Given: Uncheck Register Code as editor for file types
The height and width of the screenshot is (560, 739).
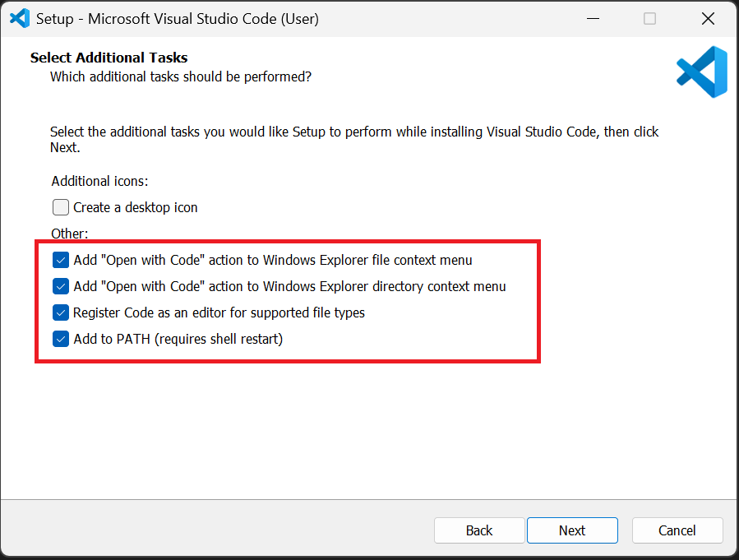Looking at the screenshot, I should point(60,312).
